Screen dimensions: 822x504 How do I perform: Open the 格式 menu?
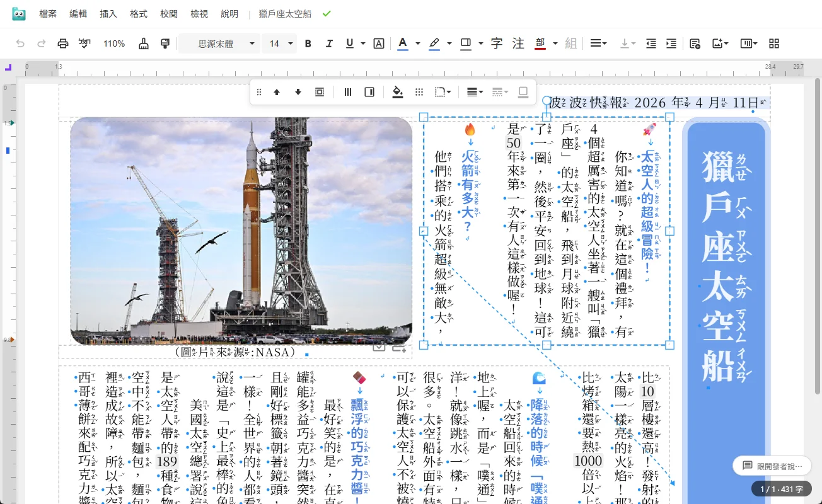coord(139,14)
